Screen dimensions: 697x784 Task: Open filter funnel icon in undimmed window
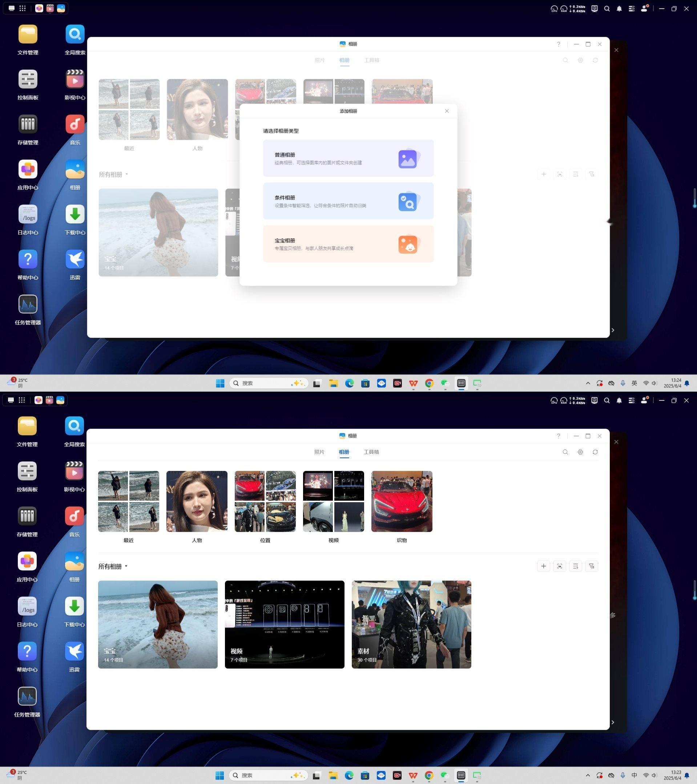tap(592, 566)
